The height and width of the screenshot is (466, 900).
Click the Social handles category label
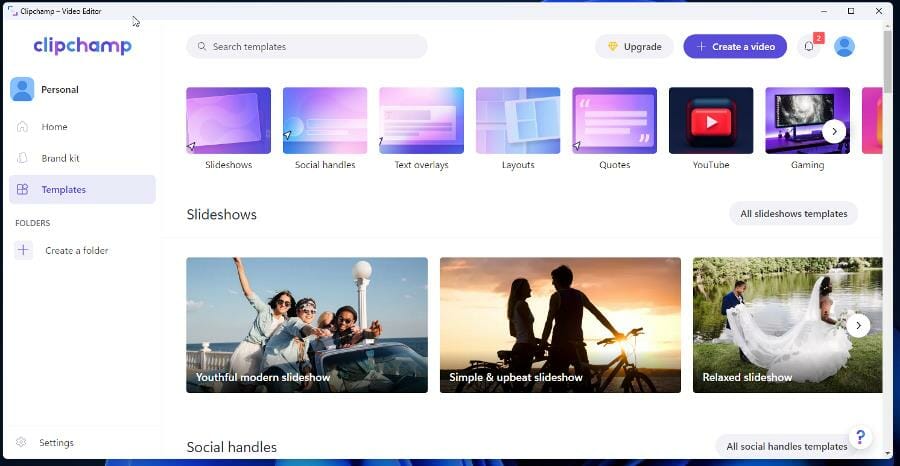[x=325, y=165]
